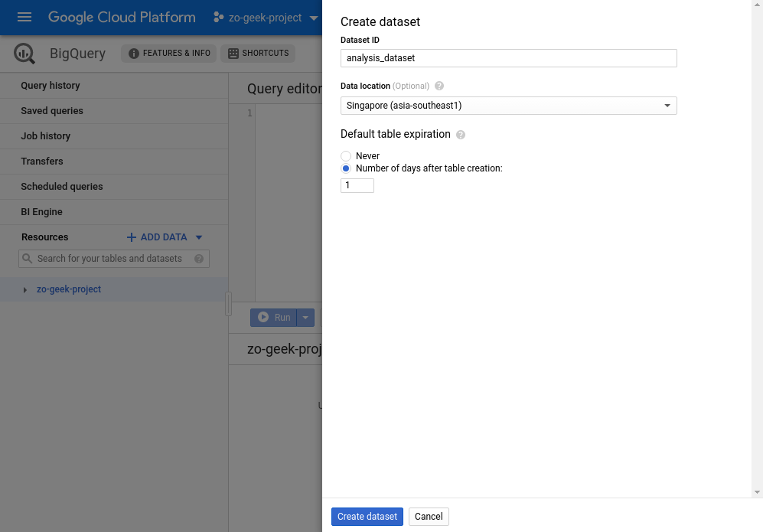Click the FEATURES & INFO button
Screen dimensions: 763x532
click(169, 54)
